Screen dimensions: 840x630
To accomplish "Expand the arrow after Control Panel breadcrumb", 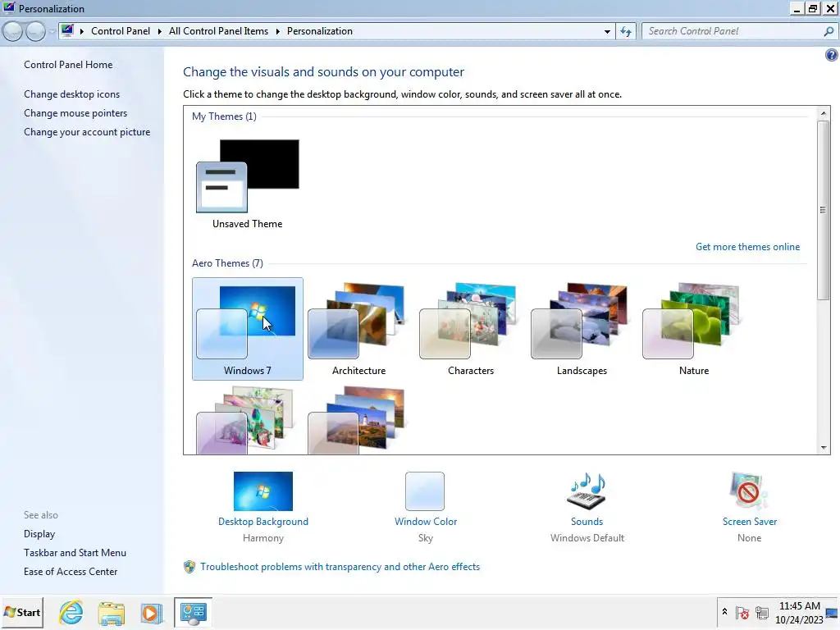I will pyautogui.click(x=160, y=32).
